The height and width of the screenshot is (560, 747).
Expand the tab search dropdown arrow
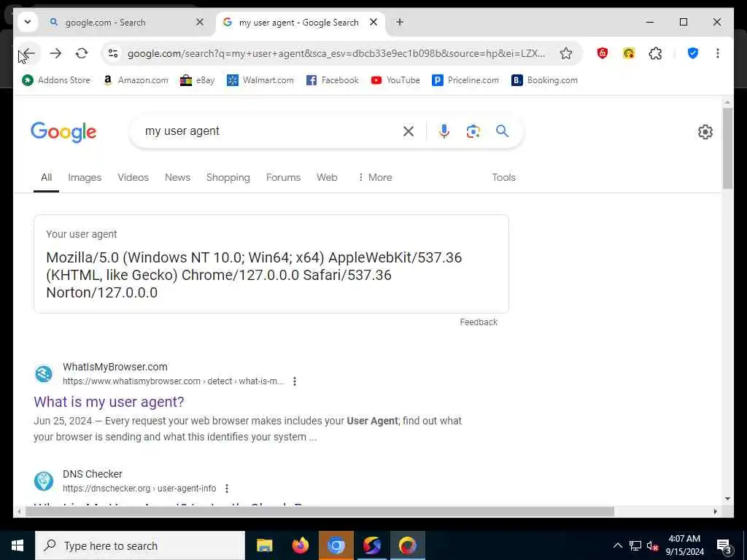click(x=28, y=22)
